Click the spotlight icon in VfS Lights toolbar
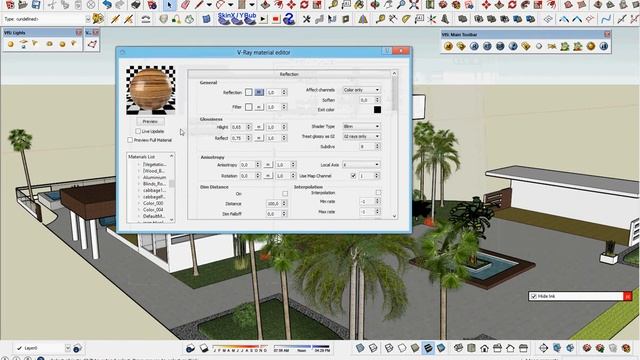The width and height of the screenshot is (640, 360). click(x=36, y=43)
